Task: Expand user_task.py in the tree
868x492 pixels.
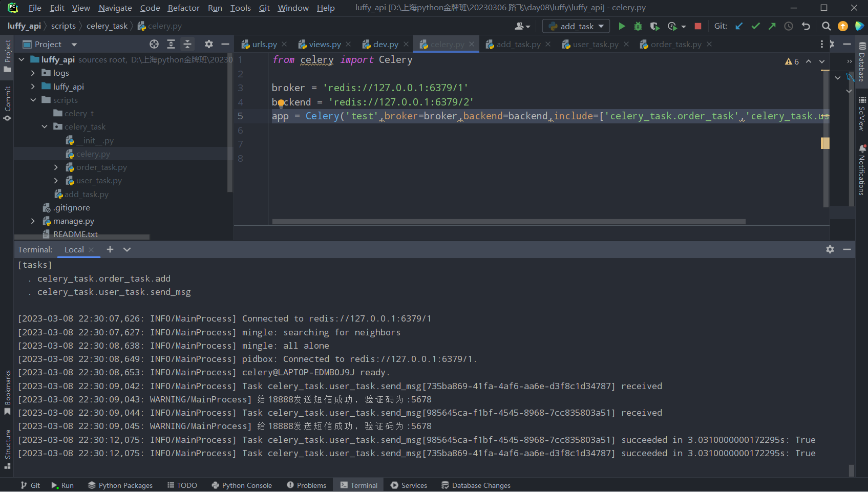Action: [56, 181]
